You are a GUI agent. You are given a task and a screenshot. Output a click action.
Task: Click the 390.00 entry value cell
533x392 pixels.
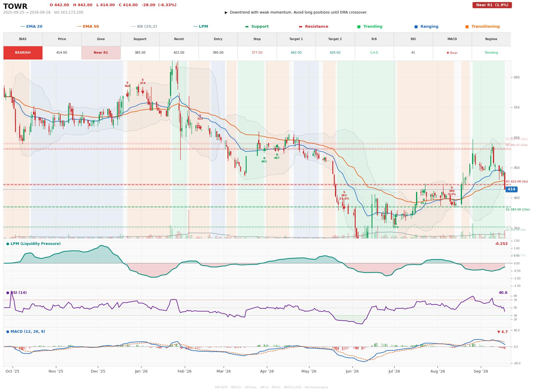point(218,53)
